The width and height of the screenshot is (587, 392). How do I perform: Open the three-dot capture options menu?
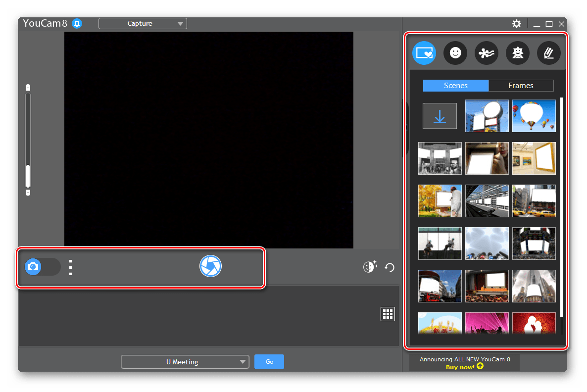(71, 267)
